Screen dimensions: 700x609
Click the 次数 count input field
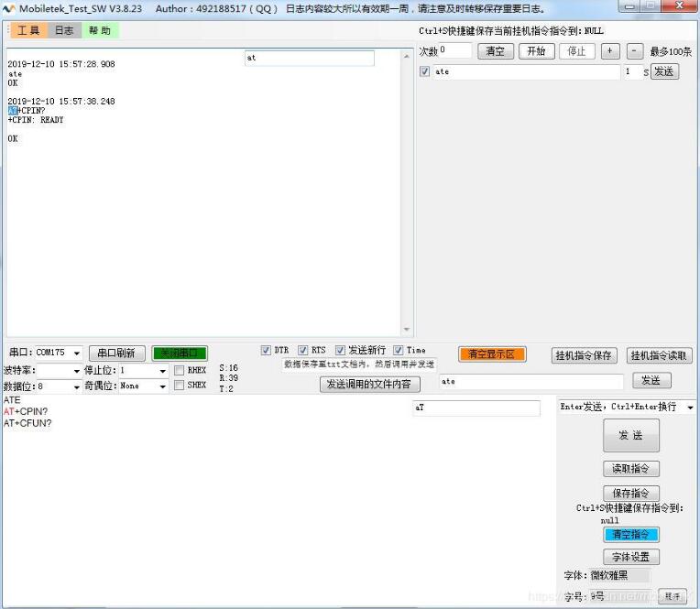point(455,50)
